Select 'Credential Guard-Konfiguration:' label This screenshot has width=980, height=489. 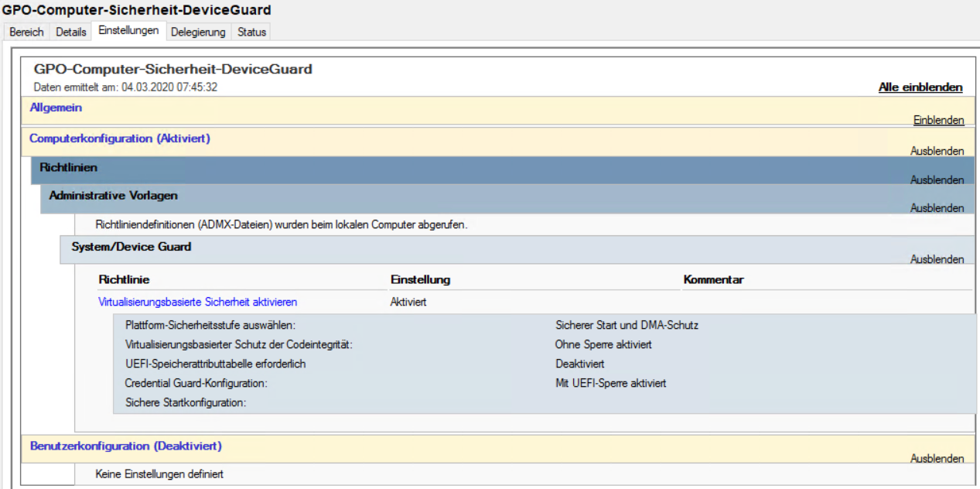196,383
